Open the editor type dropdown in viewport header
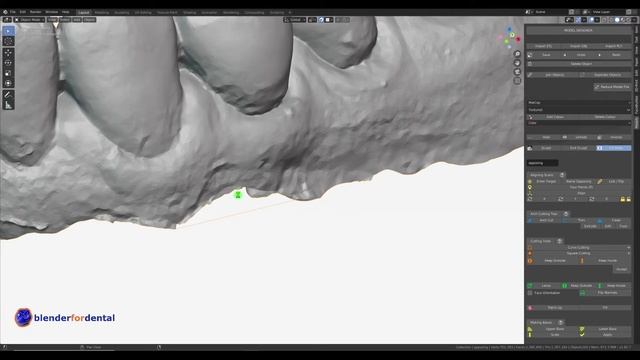Screen dimensions: 640x360 coord(7,20)
